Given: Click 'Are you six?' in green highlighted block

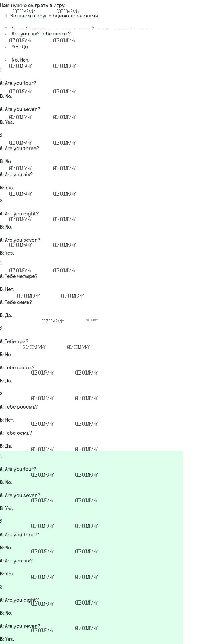Looking at the screenshot, I should pos(19,561).
